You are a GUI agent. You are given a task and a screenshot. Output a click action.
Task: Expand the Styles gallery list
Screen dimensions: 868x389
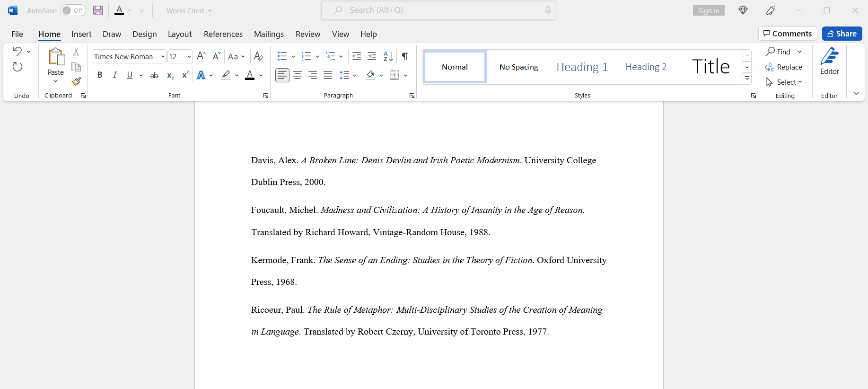(x=747, y=79)
